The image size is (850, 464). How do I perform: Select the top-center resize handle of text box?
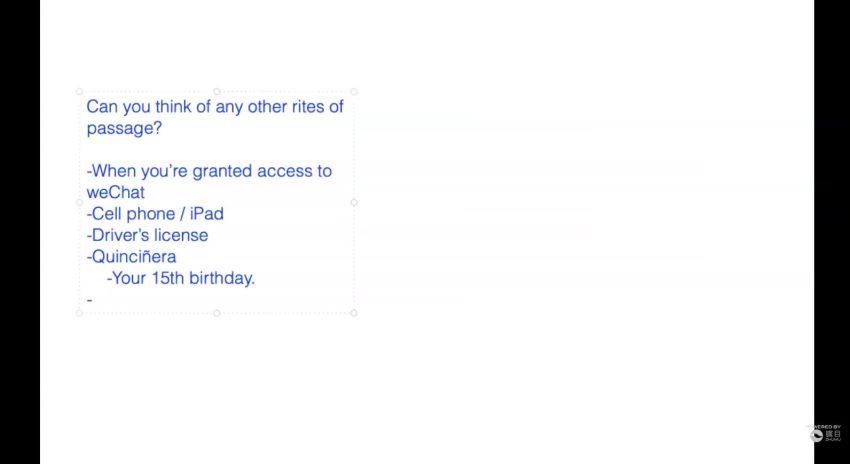pyautogui.click(x=217, y=92)
